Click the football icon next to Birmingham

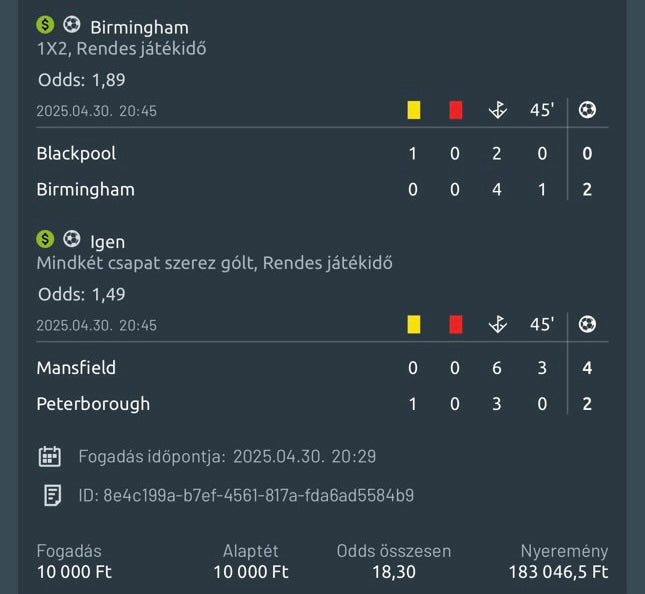pos(72,25)
